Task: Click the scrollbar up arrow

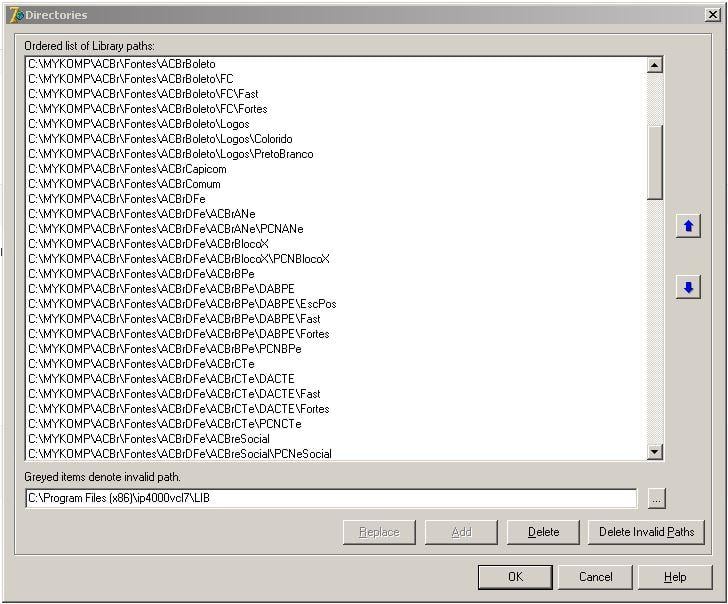Action: [654, 65]
